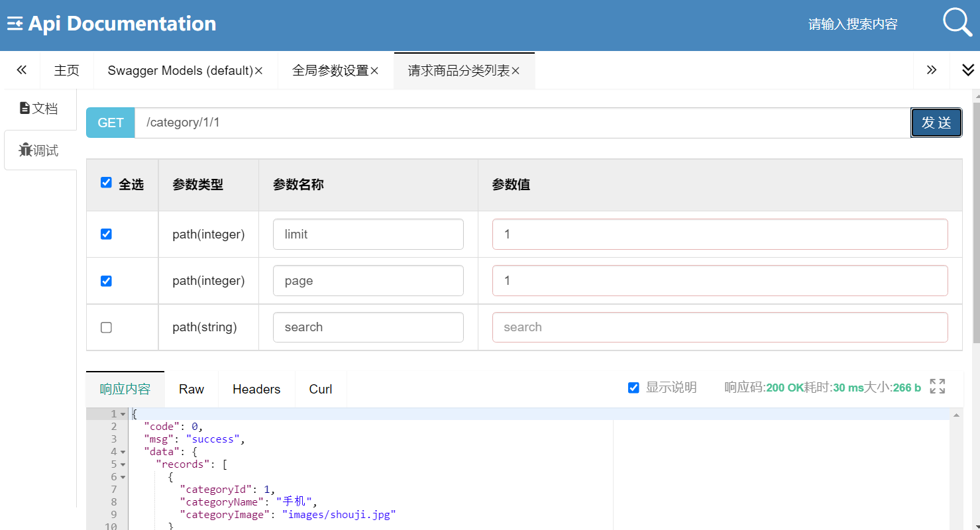Uncheck the page parameter checkbox

tap(106, 281)
